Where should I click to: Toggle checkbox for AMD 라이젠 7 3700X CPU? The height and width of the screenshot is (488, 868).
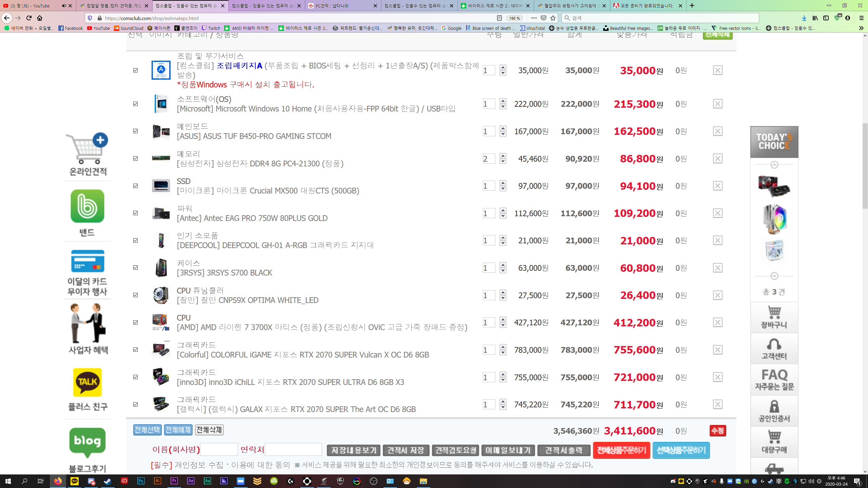(136, 322)
